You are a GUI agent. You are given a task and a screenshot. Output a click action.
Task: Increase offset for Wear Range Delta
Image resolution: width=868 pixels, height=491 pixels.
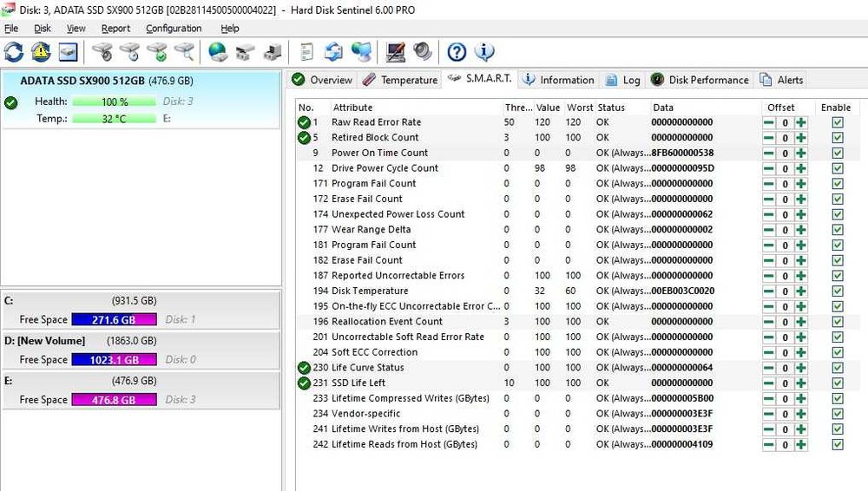tap(801, 230)
